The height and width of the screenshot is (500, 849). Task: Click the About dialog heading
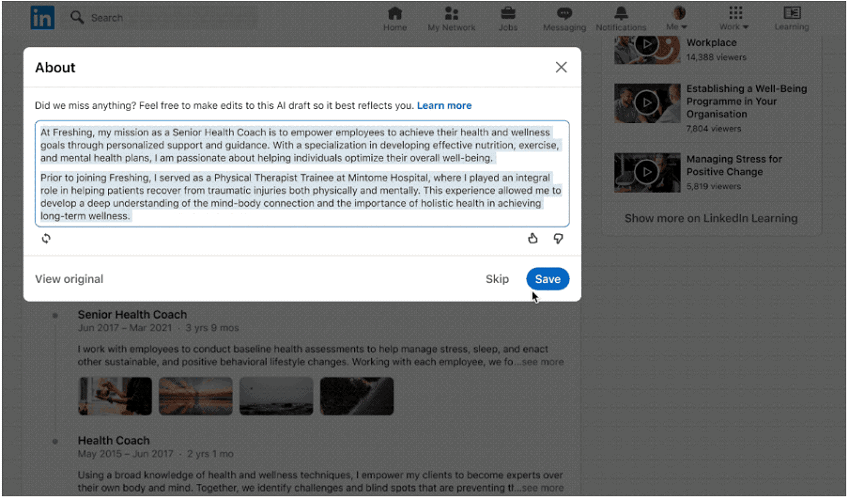tap(55, 68)
